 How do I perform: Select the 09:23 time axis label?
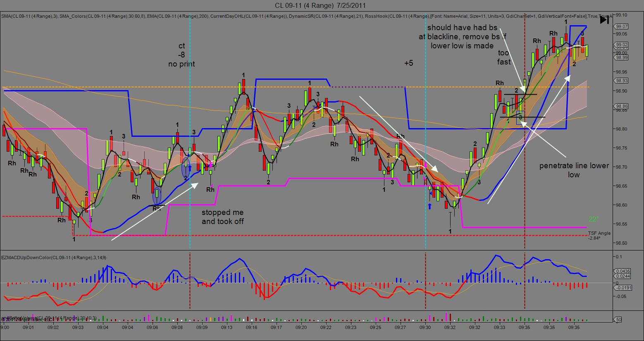point(351,327)
